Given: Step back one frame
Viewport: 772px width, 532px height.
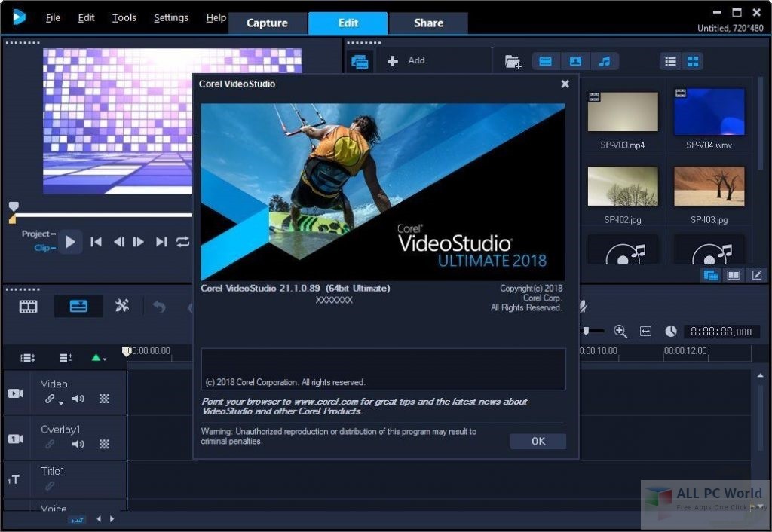Looking at the screenshot, I should [118, 242].
